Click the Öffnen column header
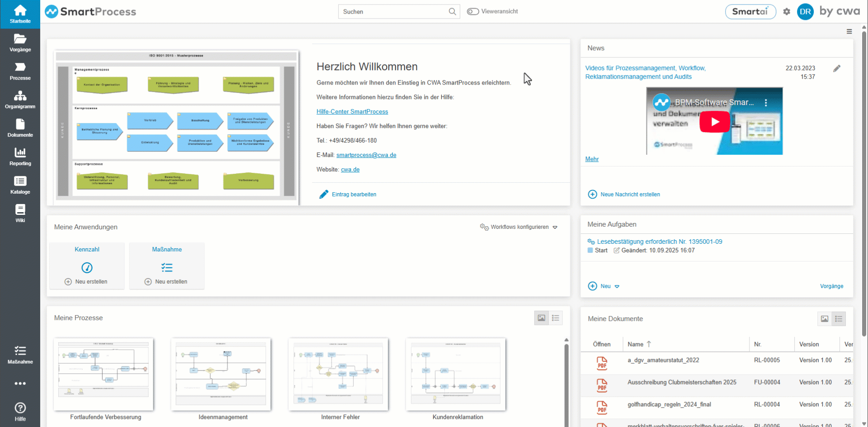 coord(601,344)
